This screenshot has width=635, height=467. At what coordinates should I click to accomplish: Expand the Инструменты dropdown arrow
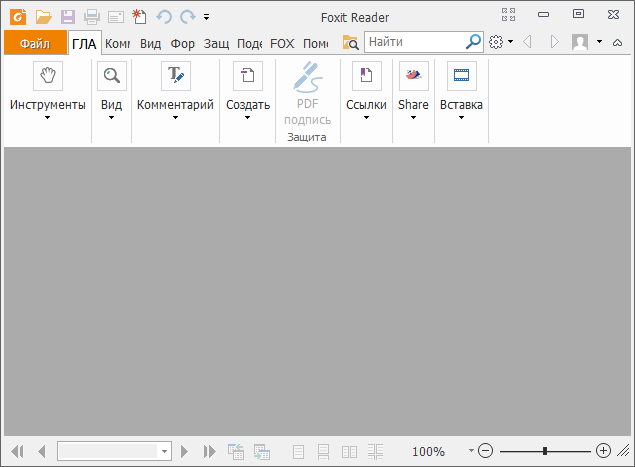[x=48, y=117]
